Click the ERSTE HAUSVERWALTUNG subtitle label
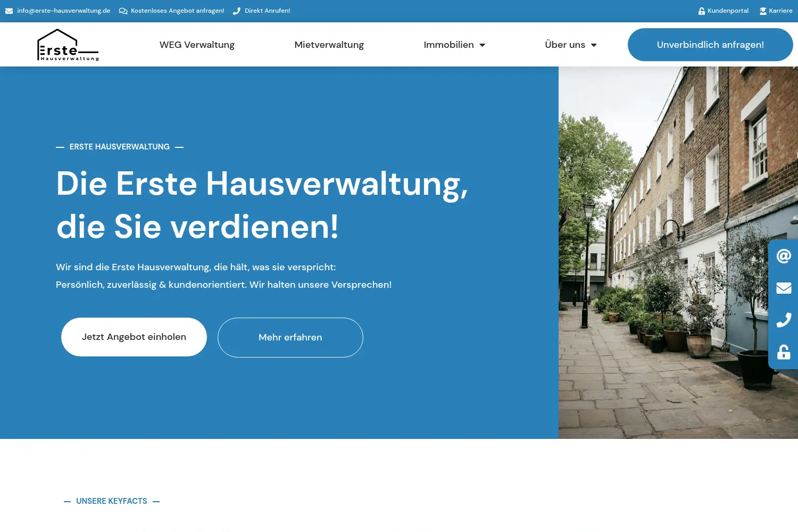Screen dimensions: 798x532 [120, 147]
